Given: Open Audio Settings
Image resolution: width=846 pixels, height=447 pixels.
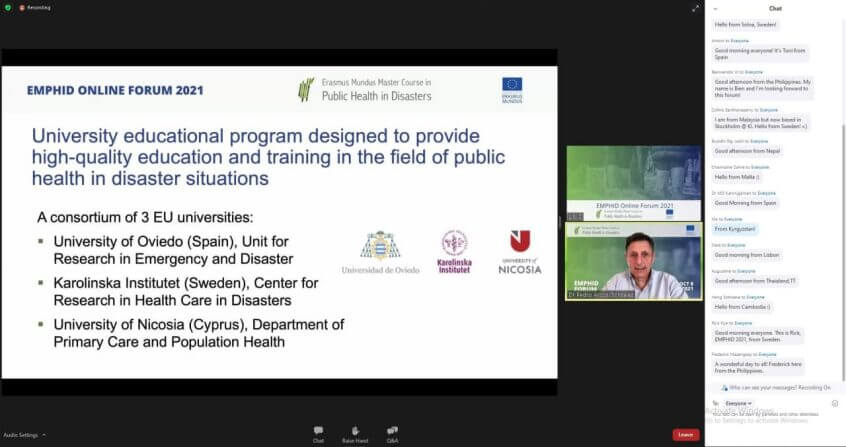Looking at the screenshot, I should 20,435.
